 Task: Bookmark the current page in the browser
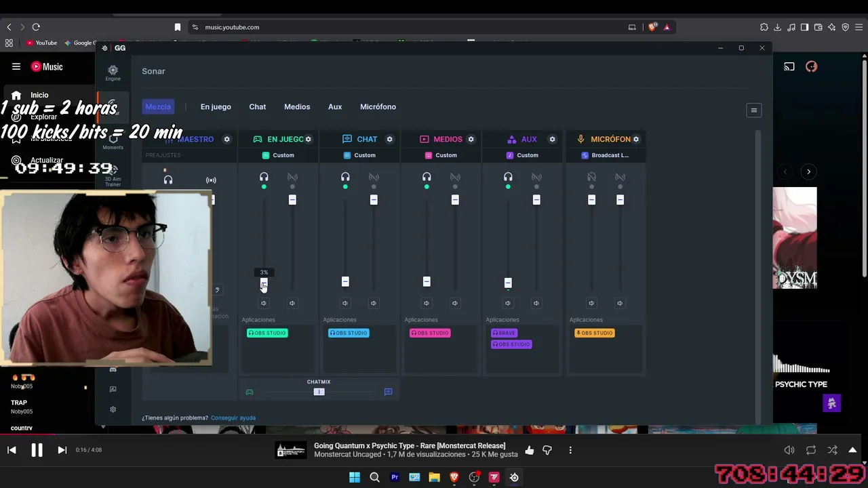pos(178,27)
